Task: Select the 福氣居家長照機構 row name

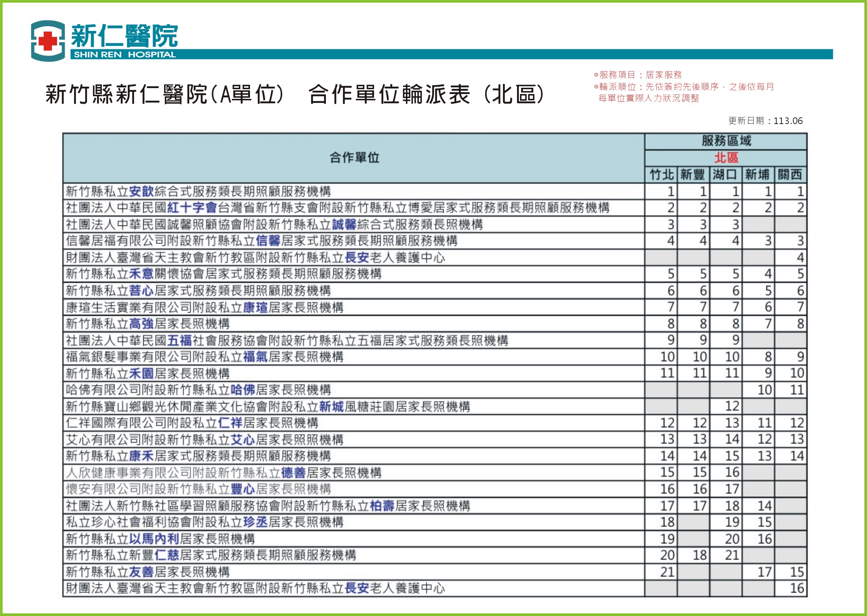Action: (x=204, y=356)
